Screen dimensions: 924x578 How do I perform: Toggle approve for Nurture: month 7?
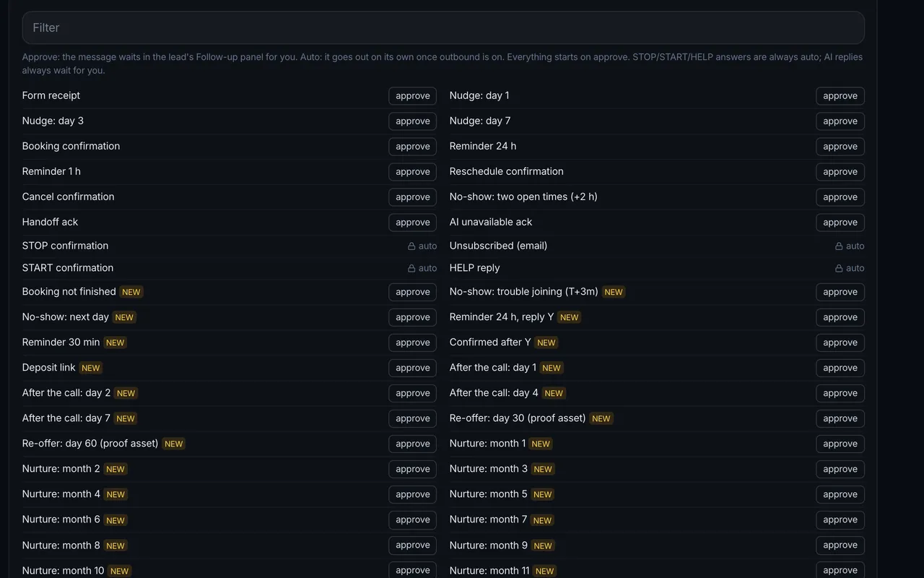[840, 519]
